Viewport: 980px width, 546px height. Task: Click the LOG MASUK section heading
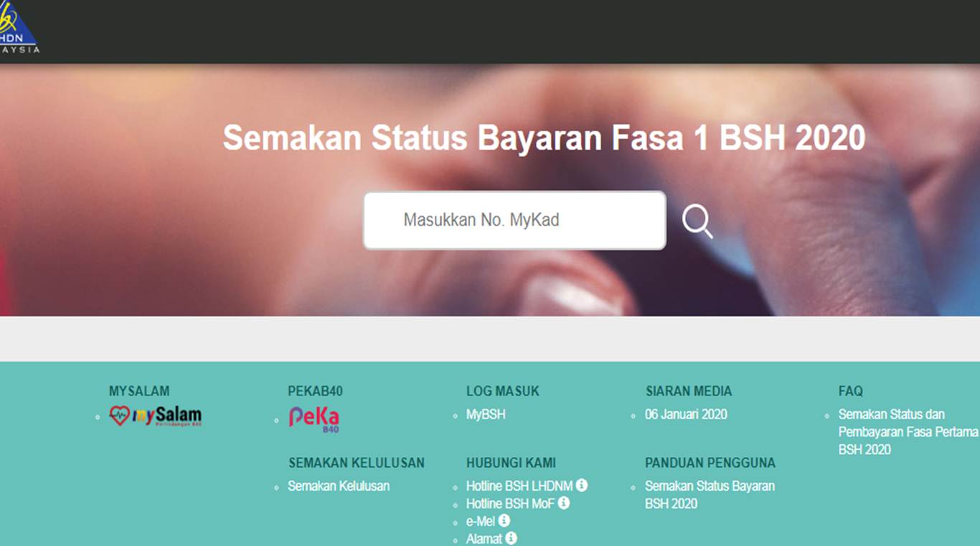(x=502, y=392)
